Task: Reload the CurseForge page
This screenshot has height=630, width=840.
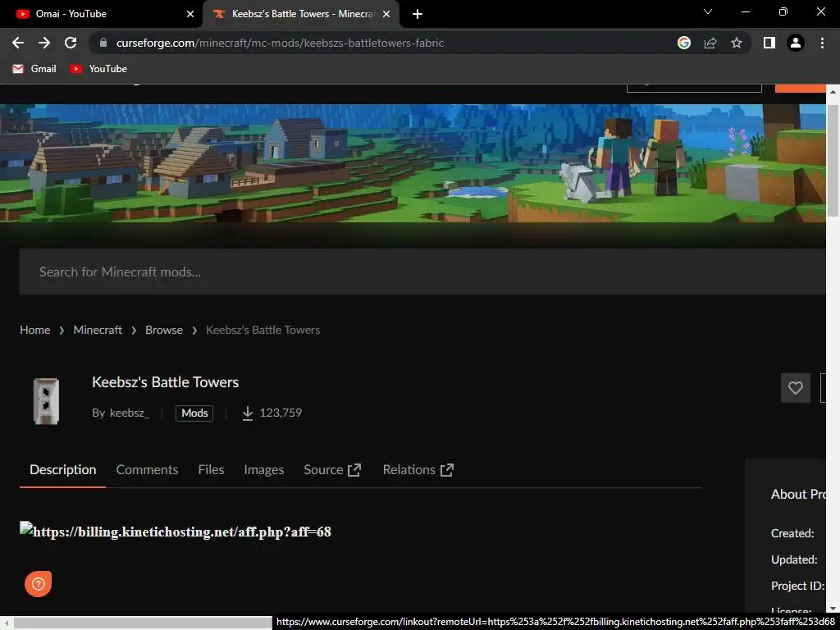Action: 71,43
